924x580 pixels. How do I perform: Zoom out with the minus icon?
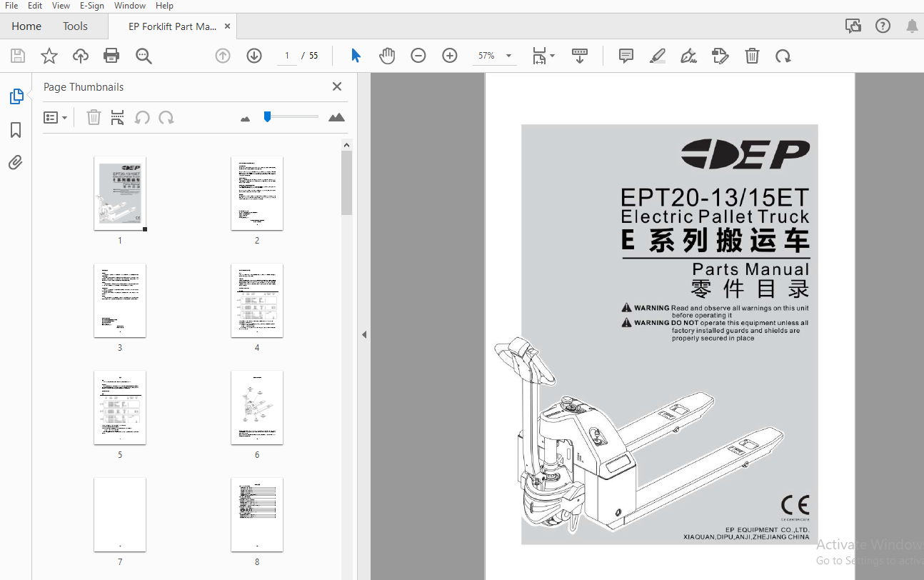click(x=418, y=56)
